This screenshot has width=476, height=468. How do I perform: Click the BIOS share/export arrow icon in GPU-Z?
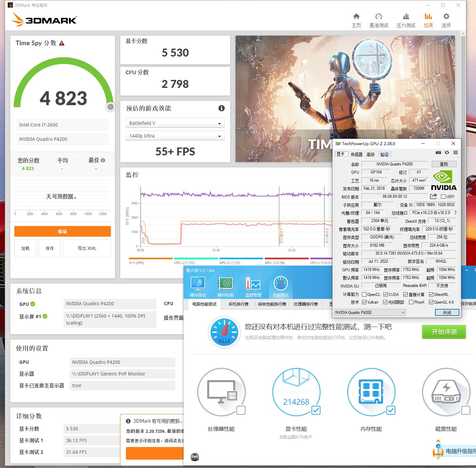pyautogui.click(x=433, y=196)
